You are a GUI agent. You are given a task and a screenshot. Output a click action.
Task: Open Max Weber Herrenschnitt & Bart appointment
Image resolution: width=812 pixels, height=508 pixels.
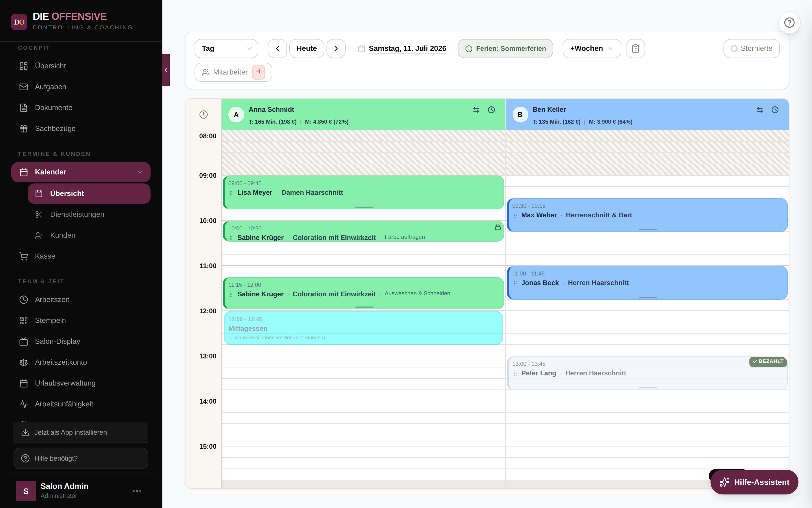pyautogui.click(x=647, y=215)
